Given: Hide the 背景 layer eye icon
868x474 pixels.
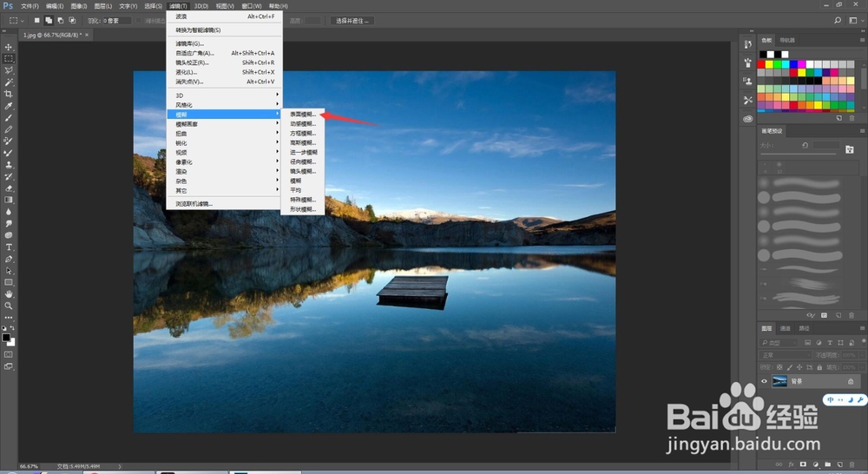Looking at the screenshot, I should tap(765, 381).
